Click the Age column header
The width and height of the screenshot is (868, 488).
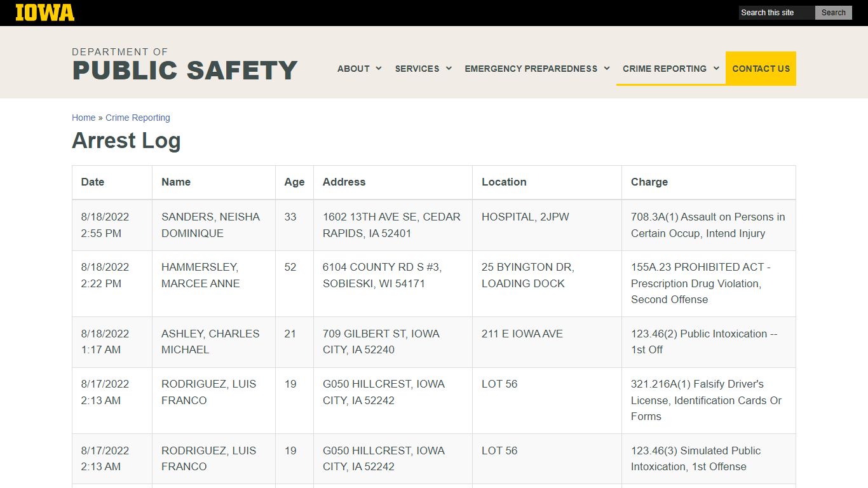click(x=294, y=182)
